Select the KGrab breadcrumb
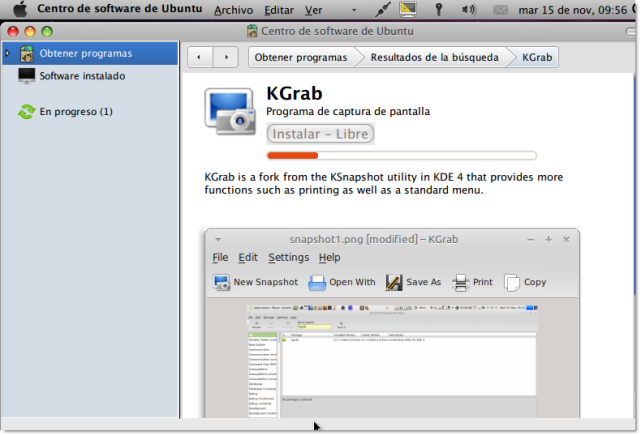Image resolution: width=640 pixels, height=435 pixels. [537, 57]
